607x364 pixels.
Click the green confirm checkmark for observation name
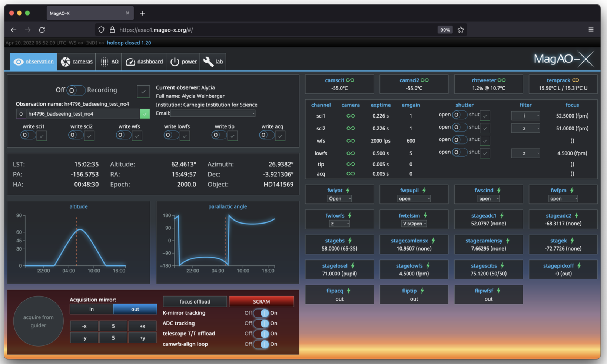click(x=145, y=114)
